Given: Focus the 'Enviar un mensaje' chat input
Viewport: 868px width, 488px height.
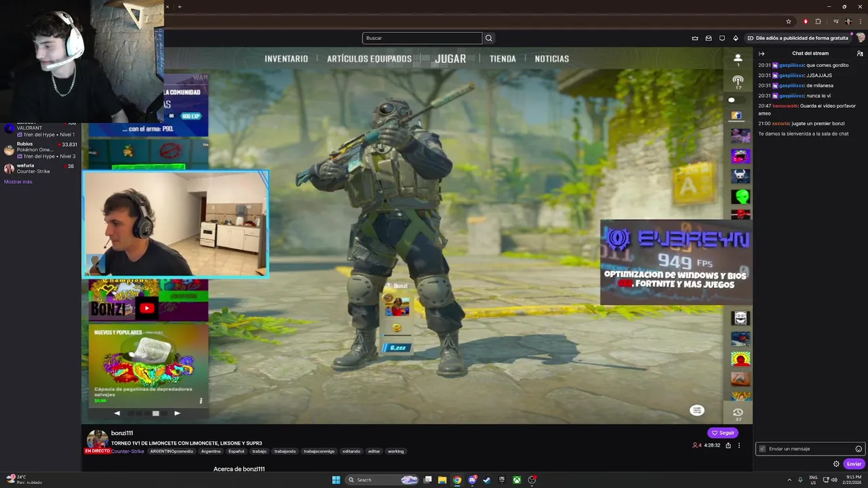Looking at the screenshot, I should (810, 449).
